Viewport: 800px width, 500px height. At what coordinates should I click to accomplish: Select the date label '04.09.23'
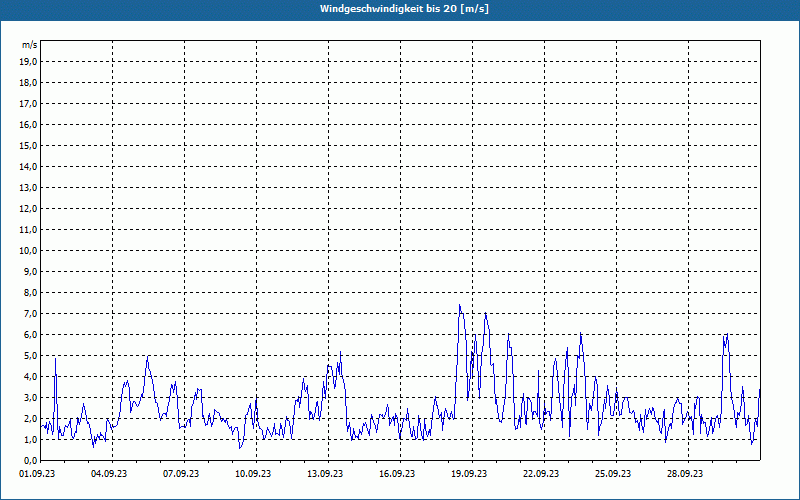point(109,473)
